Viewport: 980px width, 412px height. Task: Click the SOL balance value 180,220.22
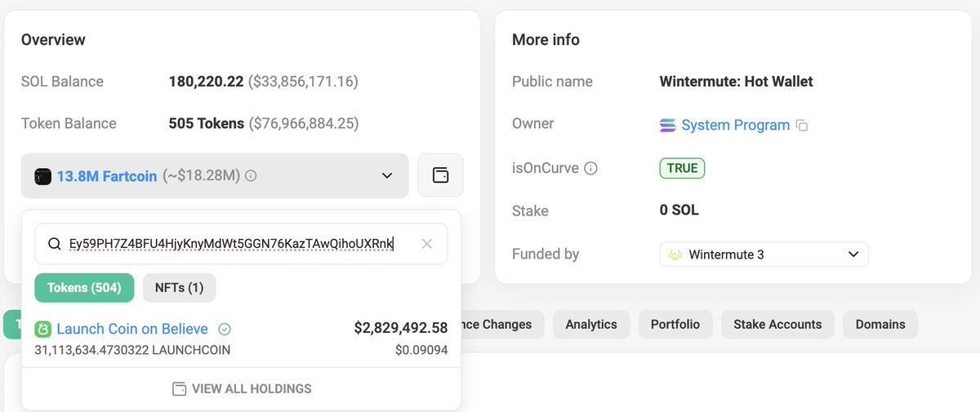[x=206, y=82]
